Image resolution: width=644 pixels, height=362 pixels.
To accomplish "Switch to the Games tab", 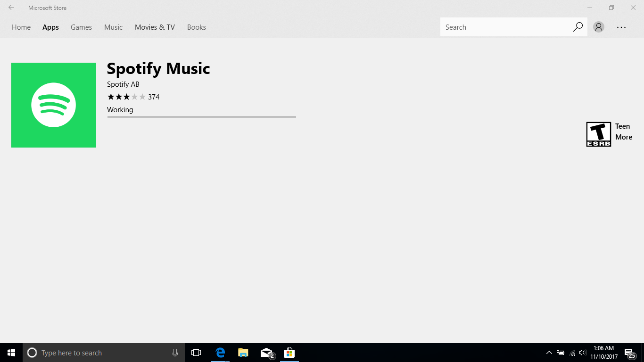I will click(81, 27).
